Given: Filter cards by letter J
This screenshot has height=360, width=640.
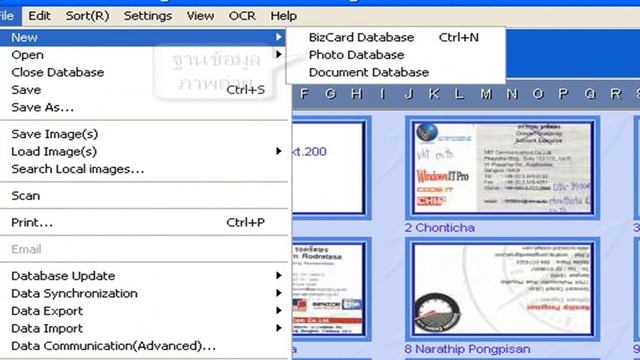Looking at the screenshot, I should coord(408,94).
